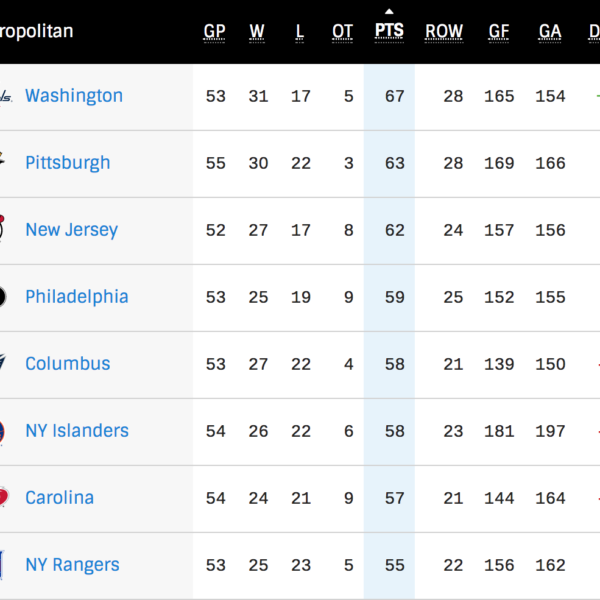Click the Philadelphia Flyers team logo
600x600 pixels.
click(x=5, y=297)
